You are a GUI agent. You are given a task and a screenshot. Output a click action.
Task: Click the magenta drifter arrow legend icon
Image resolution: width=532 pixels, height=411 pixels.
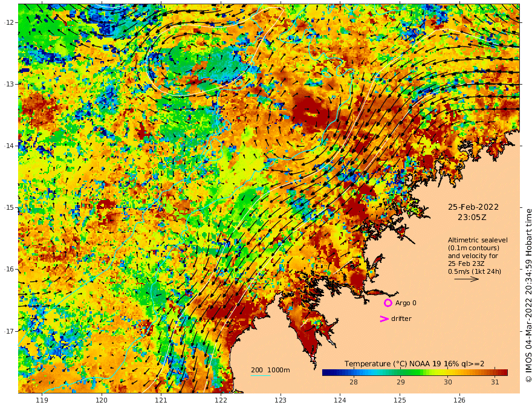coord(384,319)
